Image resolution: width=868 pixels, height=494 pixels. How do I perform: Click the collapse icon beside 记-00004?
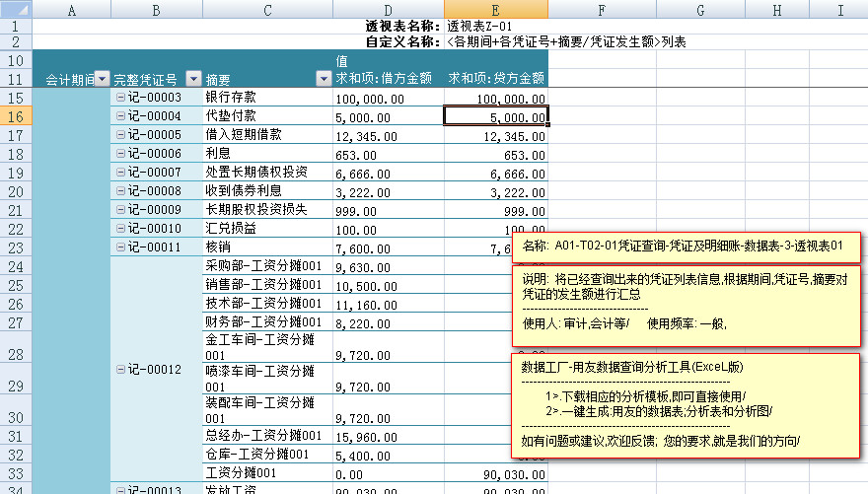tap(120, 116)
